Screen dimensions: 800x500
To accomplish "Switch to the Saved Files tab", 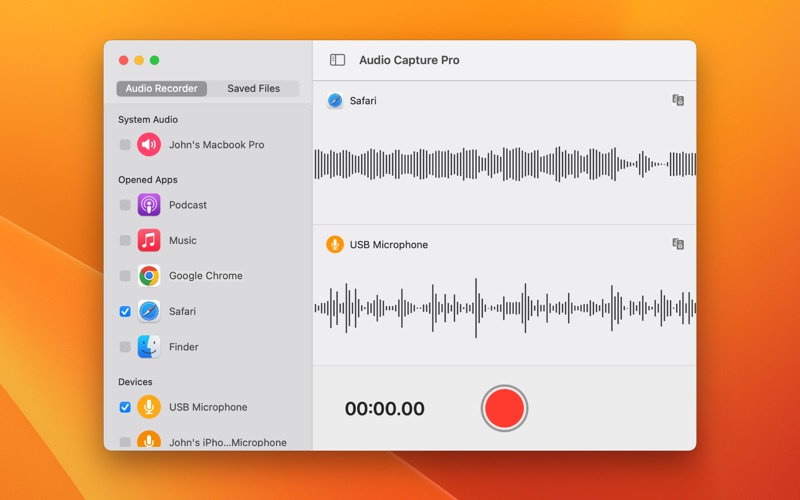I will tap(254, 88).
